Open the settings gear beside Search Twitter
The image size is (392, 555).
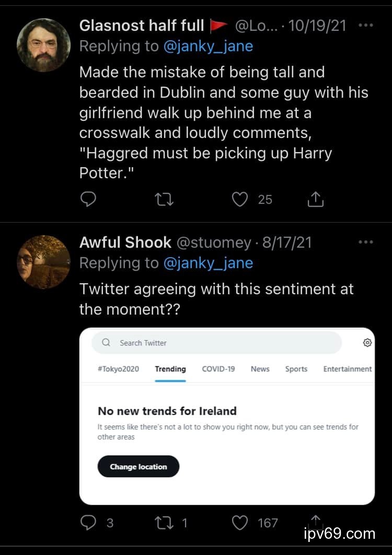(x=367, y=343)
